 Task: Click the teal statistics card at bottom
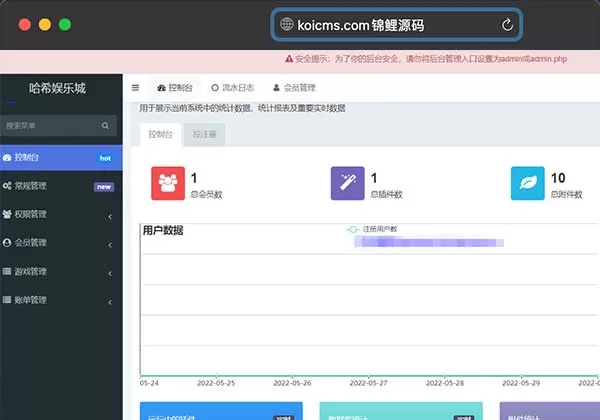(x=401, y=411)
